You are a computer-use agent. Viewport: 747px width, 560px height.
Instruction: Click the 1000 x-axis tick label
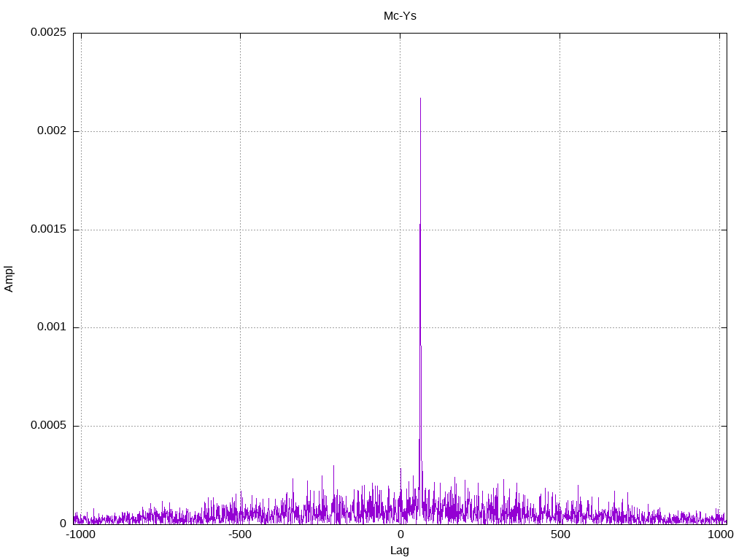click(x=720, y=534)
